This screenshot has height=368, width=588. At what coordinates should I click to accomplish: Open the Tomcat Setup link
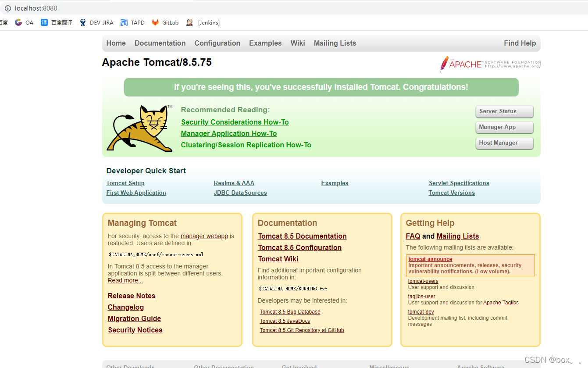point(125,183)
